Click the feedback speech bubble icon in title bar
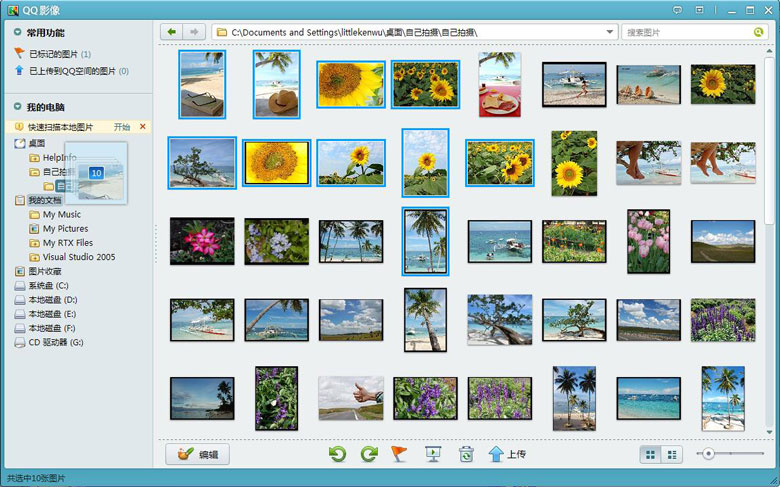Screen dimensions: 780x487 [x=677, y=9]
